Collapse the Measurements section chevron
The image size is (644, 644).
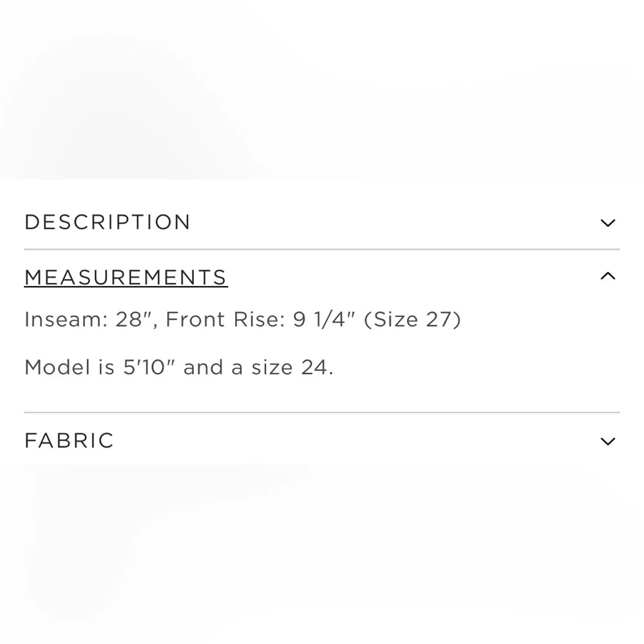click(607, 276)
